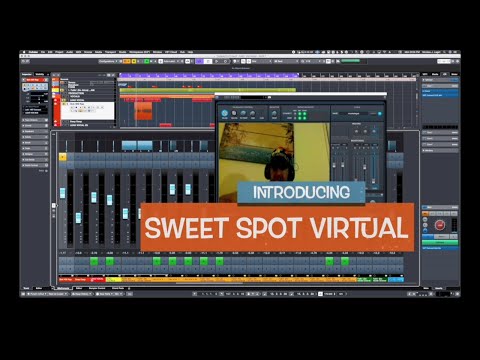Open the VSTi tab in right zone
480x360 pixels.
[425, 74]
